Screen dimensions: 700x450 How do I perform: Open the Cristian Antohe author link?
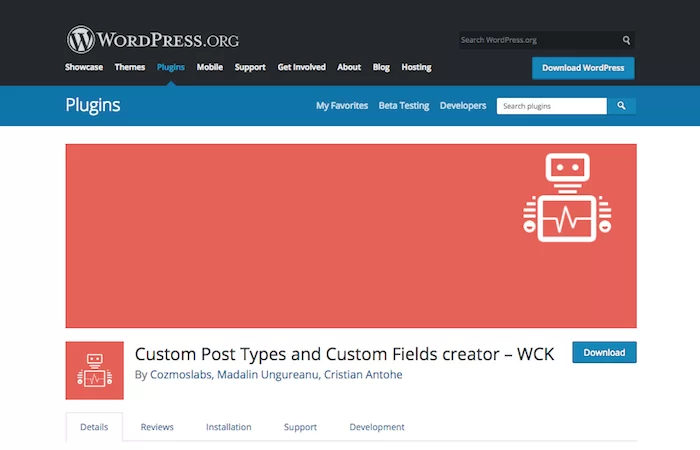pyautogui.click(x=363, y=375)
